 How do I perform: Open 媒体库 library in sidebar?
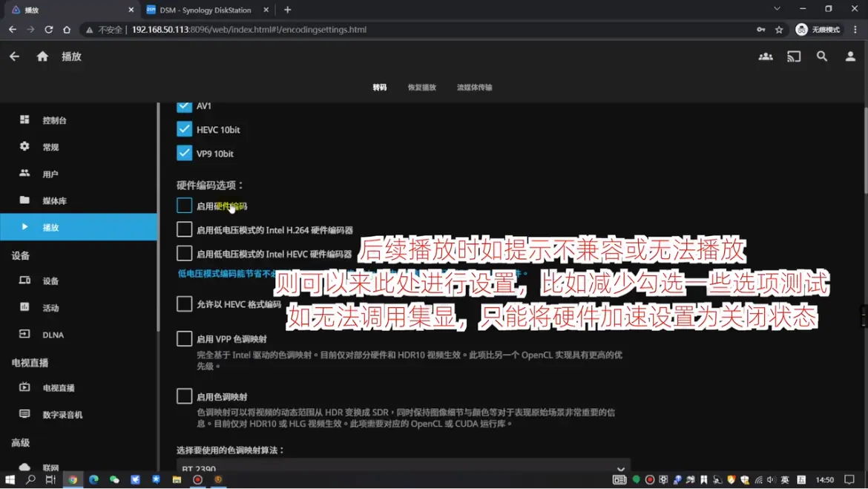[54, 200]
